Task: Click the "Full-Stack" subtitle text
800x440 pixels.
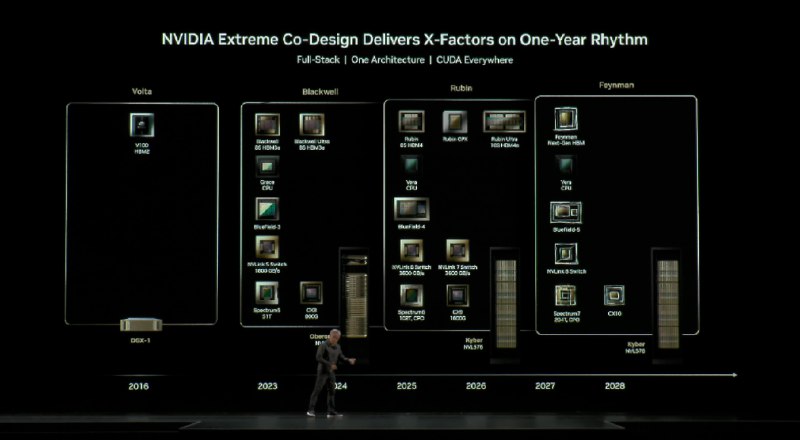Action: 318,60
